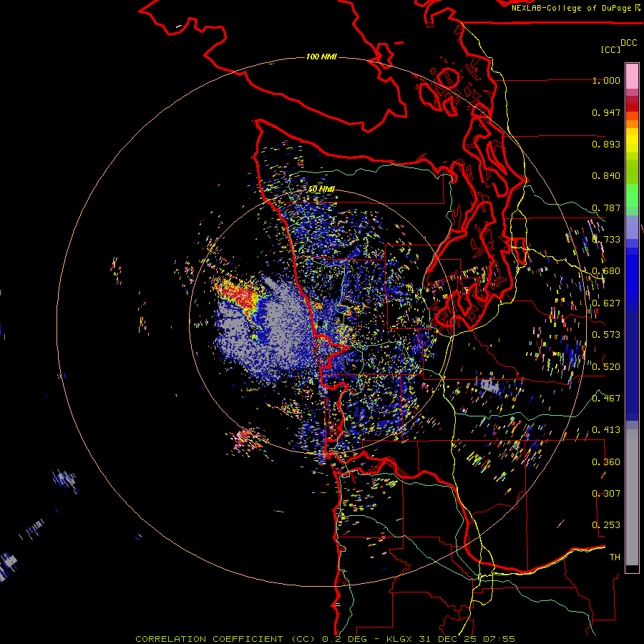Click the 0.733 scale label
Screen dimensions: 644x644
pyautogui.click(x=606, y=240)
